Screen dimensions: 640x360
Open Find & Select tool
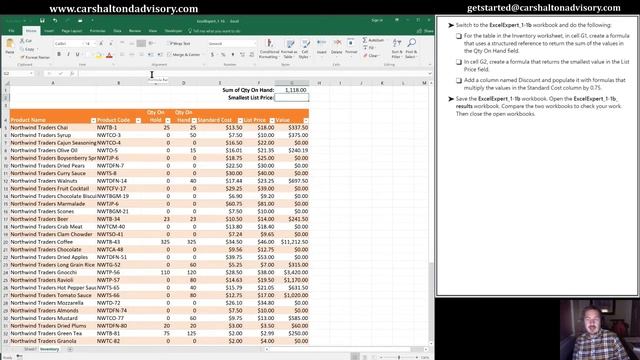(411, 49)
